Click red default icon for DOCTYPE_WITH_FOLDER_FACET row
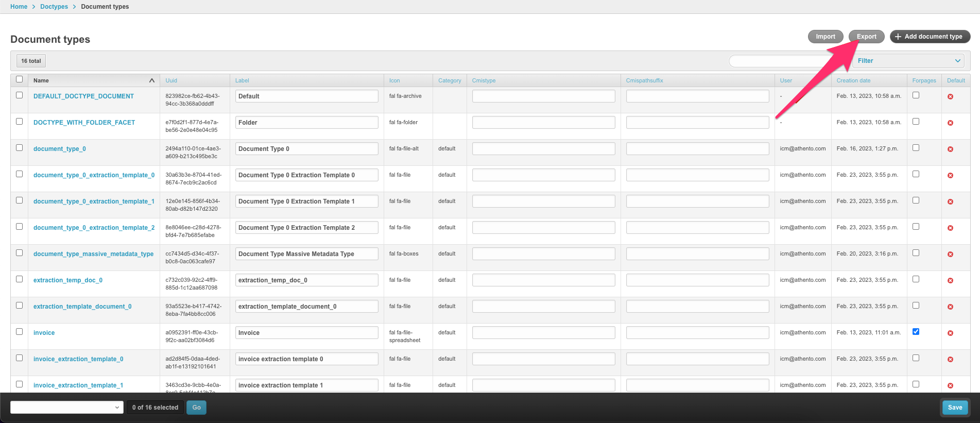 tap(950, 123)
